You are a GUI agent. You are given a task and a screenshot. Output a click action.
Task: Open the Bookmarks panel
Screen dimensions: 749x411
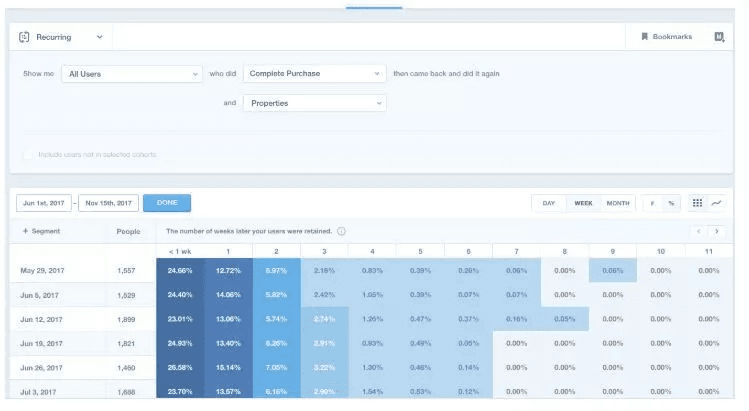point(666,37)
